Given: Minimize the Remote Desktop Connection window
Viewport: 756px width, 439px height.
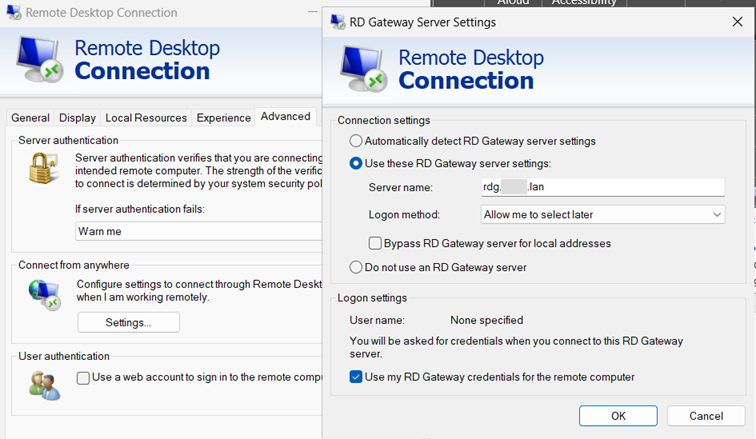Looking at the screenshot, I should pyautogui.click(x=312, y=12).
